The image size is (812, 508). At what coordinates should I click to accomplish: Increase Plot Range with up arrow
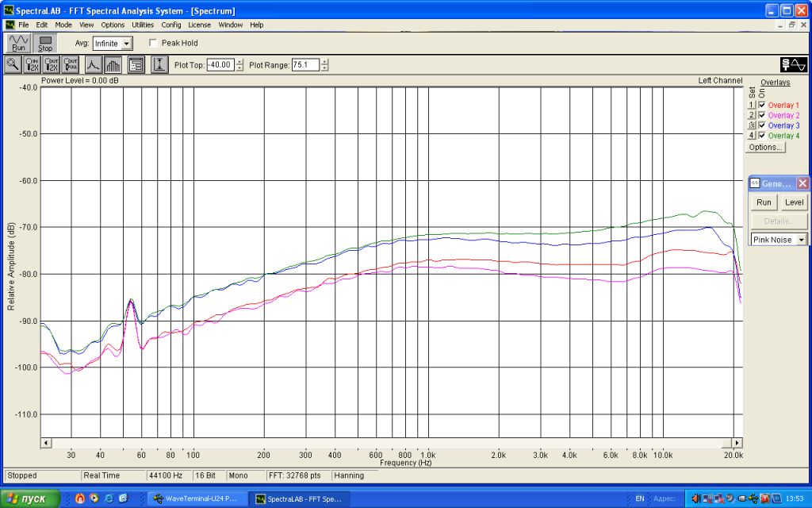324,62
